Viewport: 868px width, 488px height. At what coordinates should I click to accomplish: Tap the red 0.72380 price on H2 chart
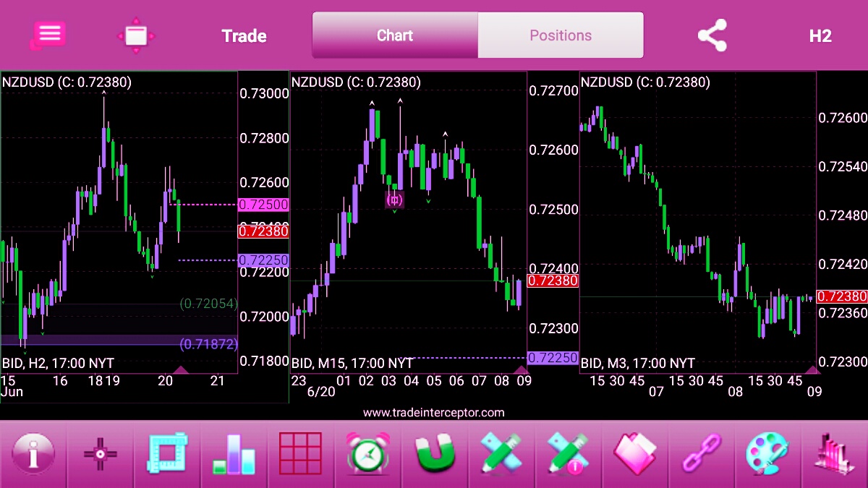coord(263,231)
